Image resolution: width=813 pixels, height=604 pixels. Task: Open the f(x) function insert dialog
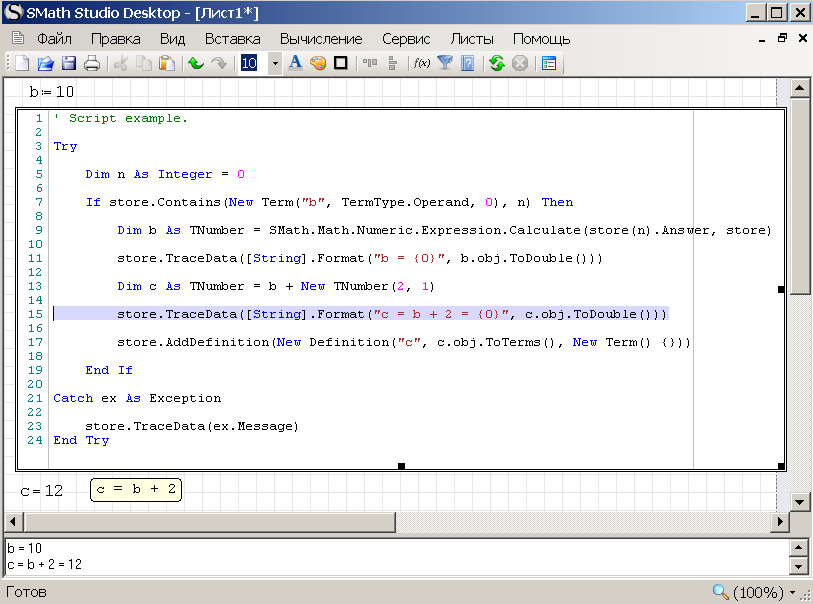point(422,63)
